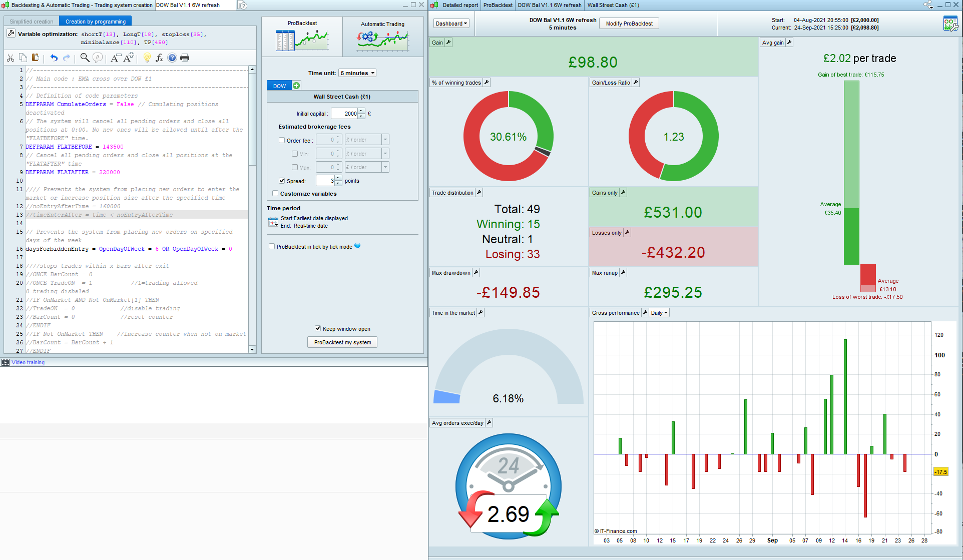Viewport: 963px width, 560px height.
Task: Open the Video training link
Action: click(x=28, y=362)
